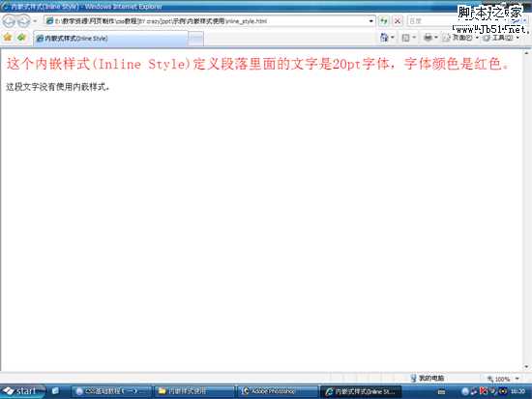Screen dimensions: 532x399
Task: Click the Feeds icon in command bar
Action: (405, 38)
